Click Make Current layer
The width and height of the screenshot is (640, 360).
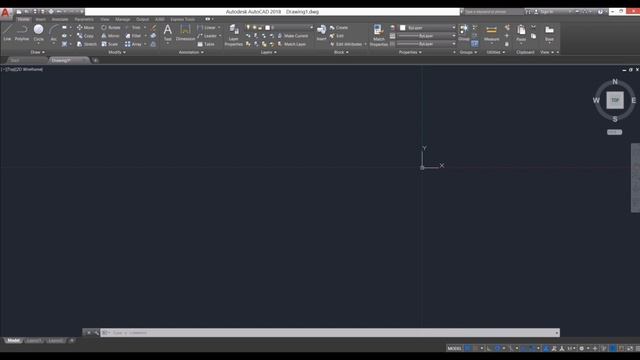[293, 36]
